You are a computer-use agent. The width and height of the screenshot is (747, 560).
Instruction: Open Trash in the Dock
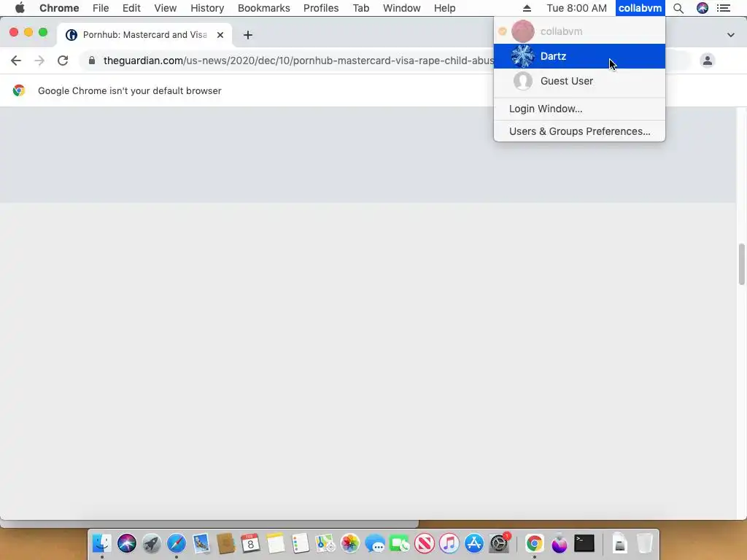645,543
